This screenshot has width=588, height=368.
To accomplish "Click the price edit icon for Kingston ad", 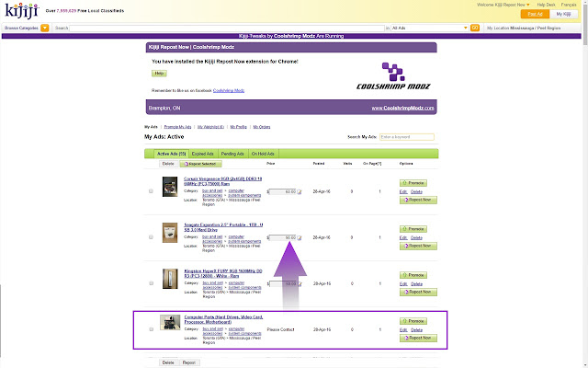I will (x=300, y=284).
